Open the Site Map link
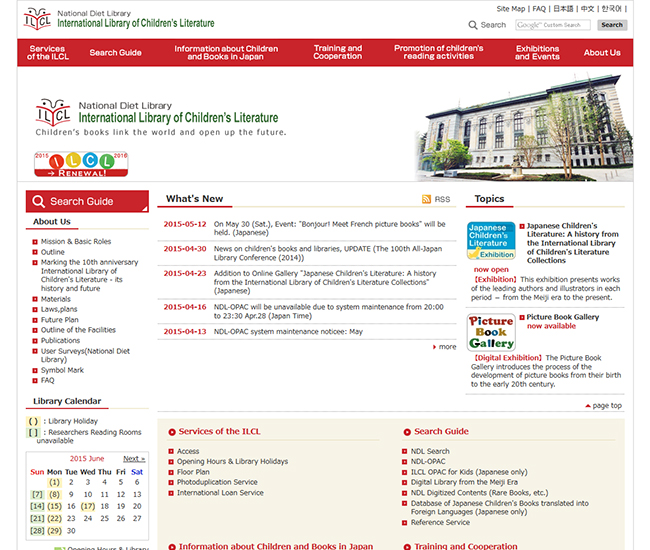The image size is (650, 550). (x=511, y=9)
